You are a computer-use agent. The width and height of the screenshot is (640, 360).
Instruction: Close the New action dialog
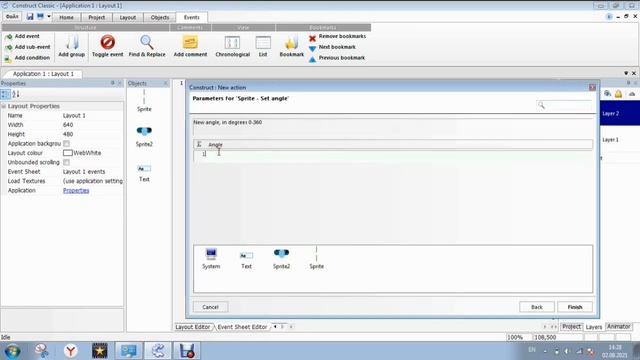click(592, 87)
